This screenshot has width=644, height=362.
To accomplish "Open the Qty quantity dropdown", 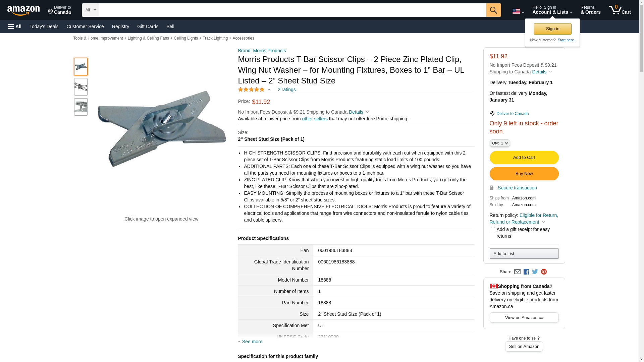I will [x=499, y=143].
